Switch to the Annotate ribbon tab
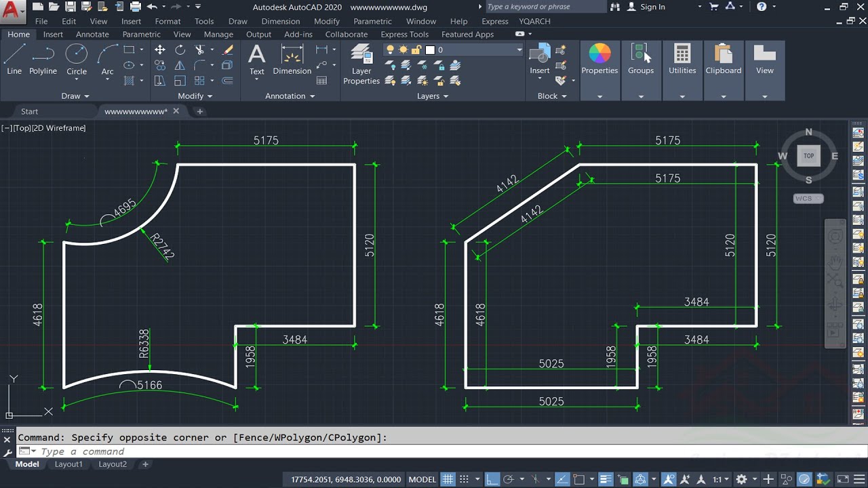 click(92, 35)
